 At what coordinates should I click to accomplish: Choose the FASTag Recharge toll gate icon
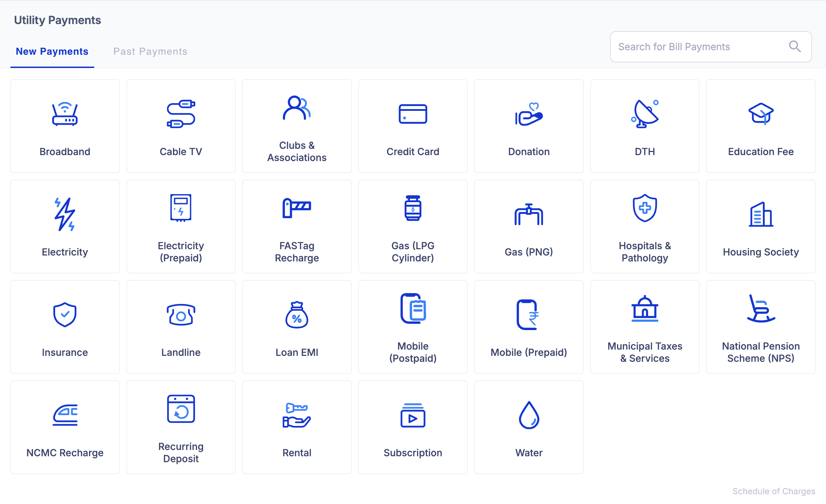tap(296, 208)
